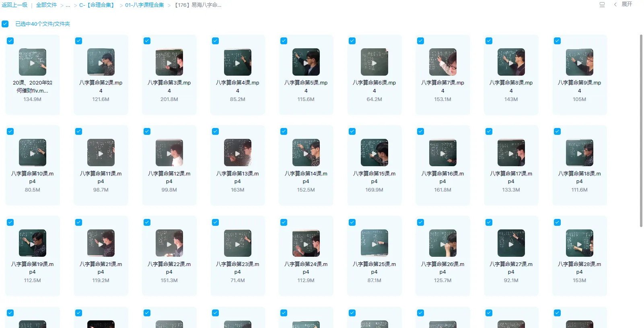Open the 八字算命第5课.mp4 video thumbnail
Image resolution: width=644 pixels, height=328 pixels.
(306, 62)
